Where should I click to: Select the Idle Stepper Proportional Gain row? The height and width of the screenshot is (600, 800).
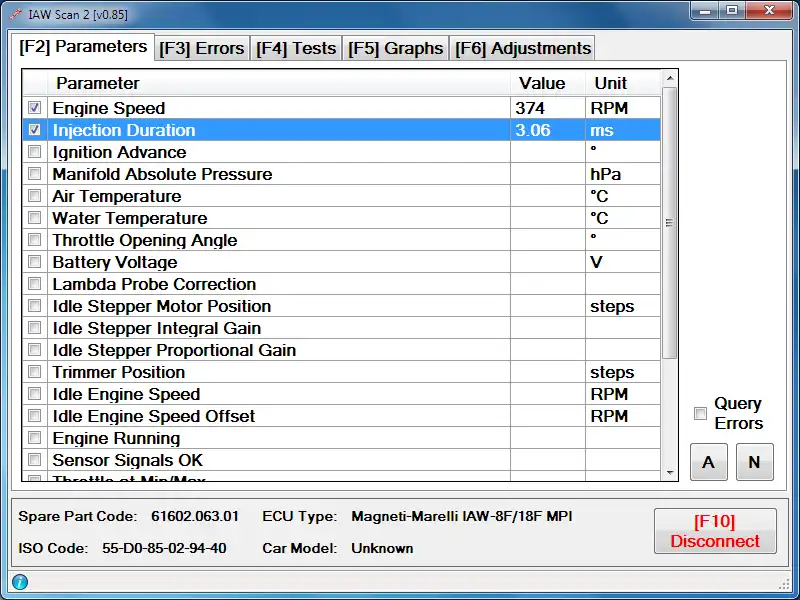point(341,349)
